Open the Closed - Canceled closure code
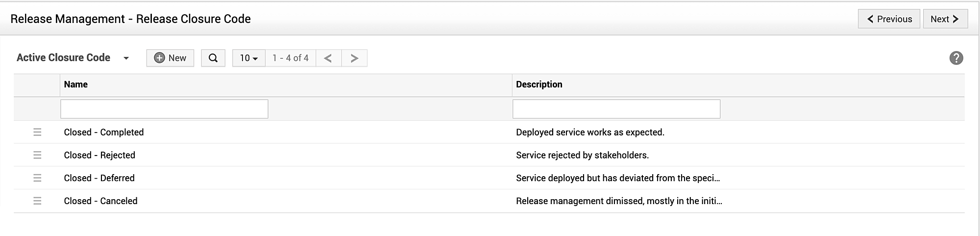The height and width of the screenshot is (236, 980). click(100, 201)
